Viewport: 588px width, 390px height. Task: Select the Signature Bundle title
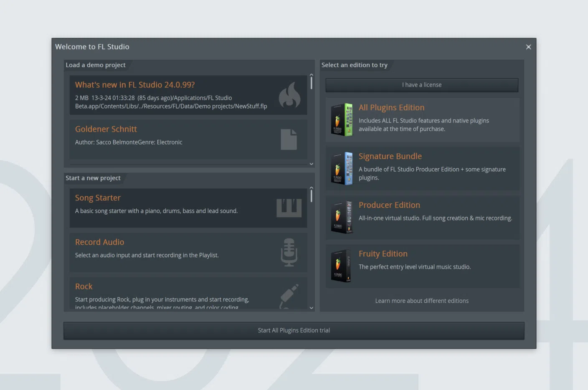pos(390,156)
